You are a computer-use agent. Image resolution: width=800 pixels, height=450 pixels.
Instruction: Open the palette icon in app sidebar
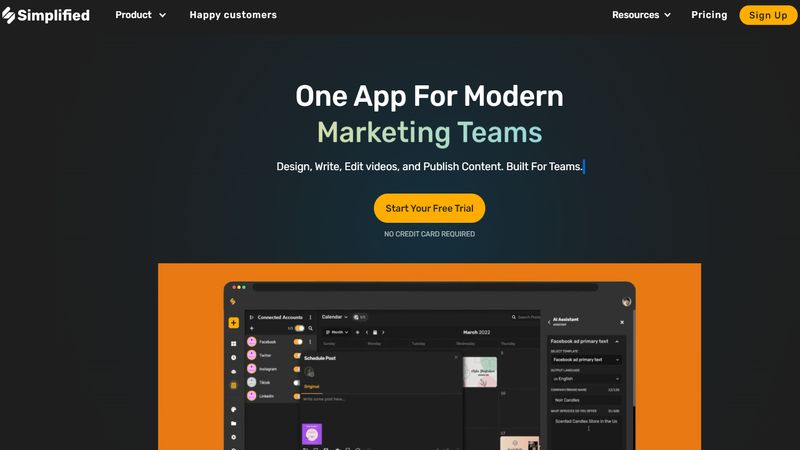point(234,409)
